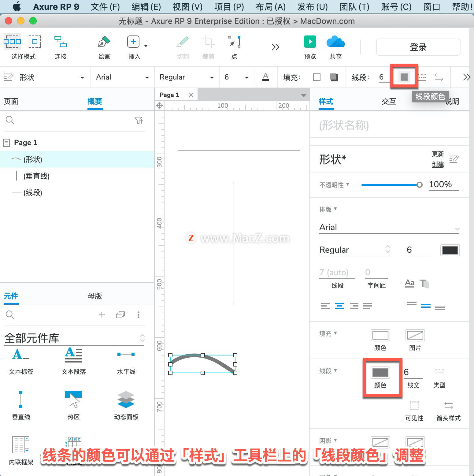Select (线段) in the outline tree
The height and width of the screenshot is (476, 474).
pos(77,192)
